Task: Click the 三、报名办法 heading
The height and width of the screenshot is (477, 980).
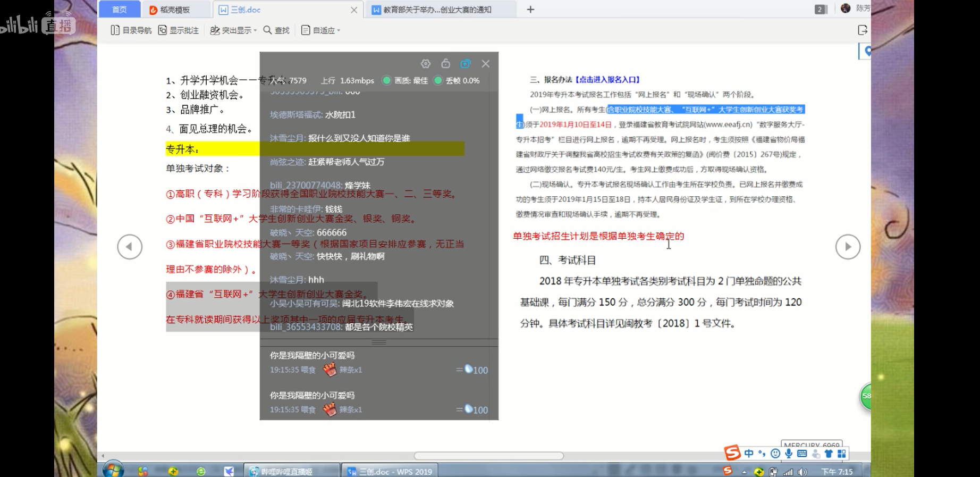Action: point(551,80)
